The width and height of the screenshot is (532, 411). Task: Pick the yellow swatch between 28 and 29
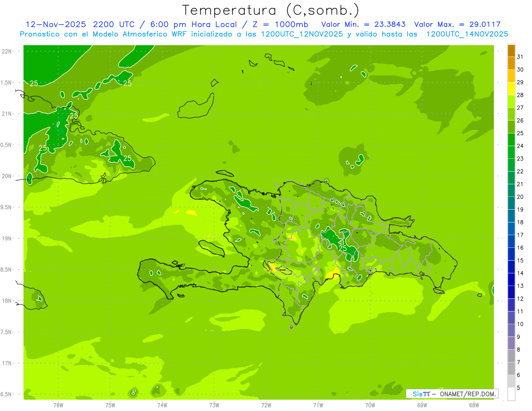(x=511, y=89)
